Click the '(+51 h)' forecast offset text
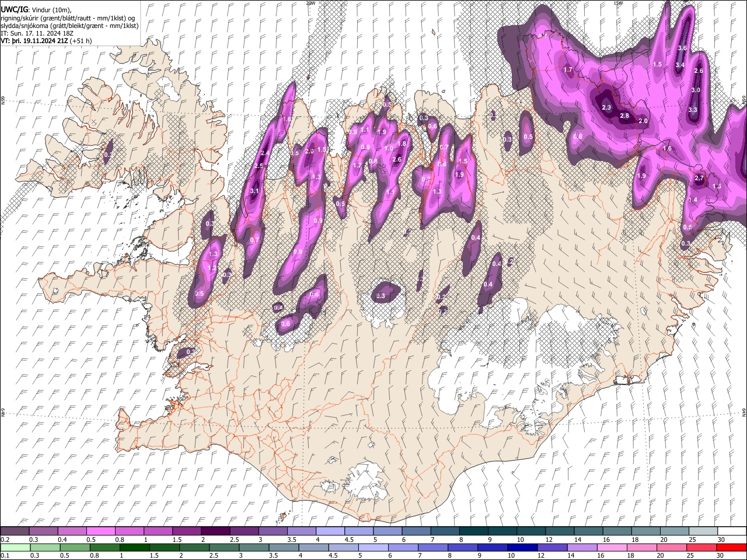 pos(81,41)
